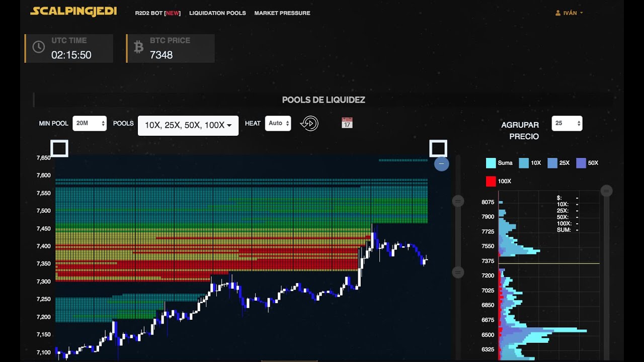The width and height of the screenshot is (644, 362).
Task: Click the upper handle of chart vertical slider
Action: pyautogui.click(x=458, y=201)
